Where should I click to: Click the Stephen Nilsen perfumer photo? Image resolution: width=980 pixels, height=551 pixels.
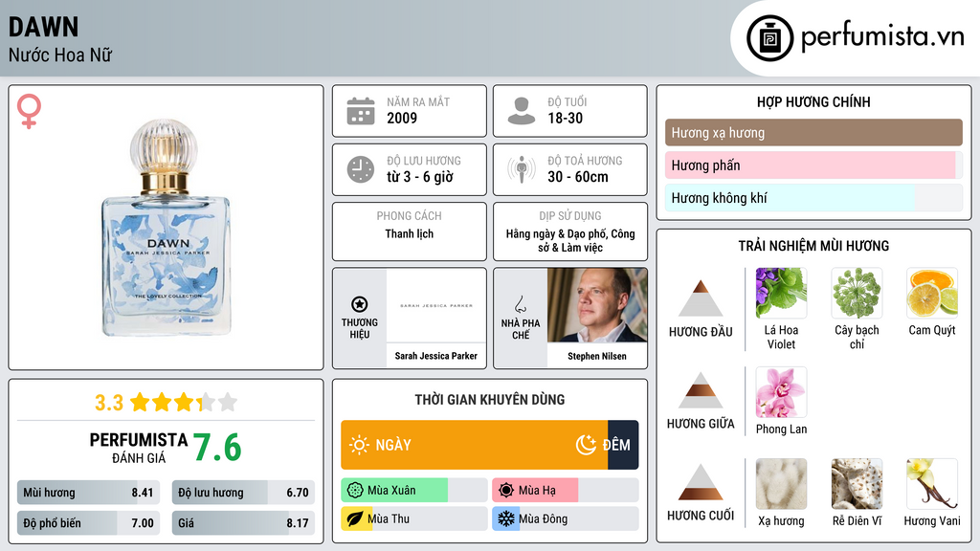click(x=597, y=305)
